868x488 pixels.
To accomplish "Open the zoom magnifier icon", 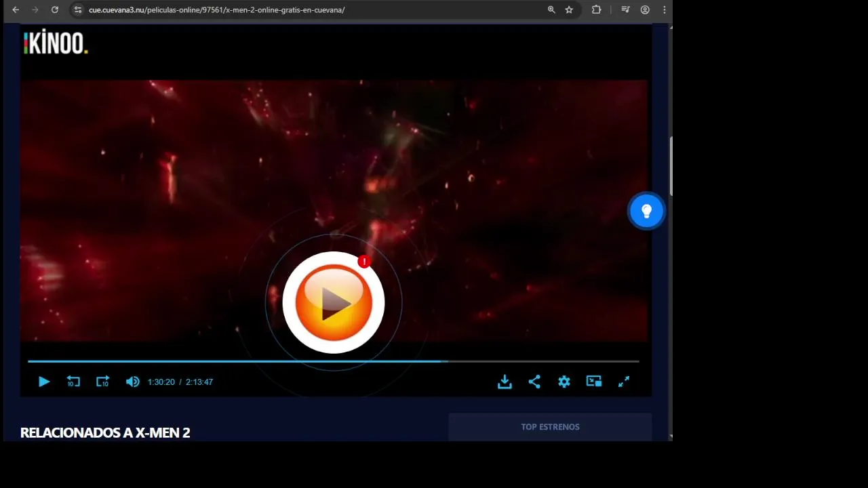I will [x=551, y=10].
